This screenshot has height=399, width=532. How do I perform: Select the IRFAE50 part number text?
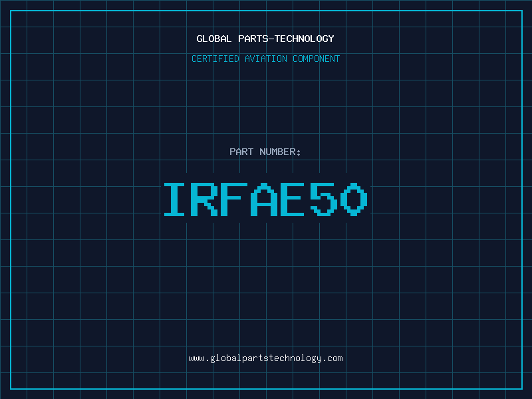[x=265, y=199]
